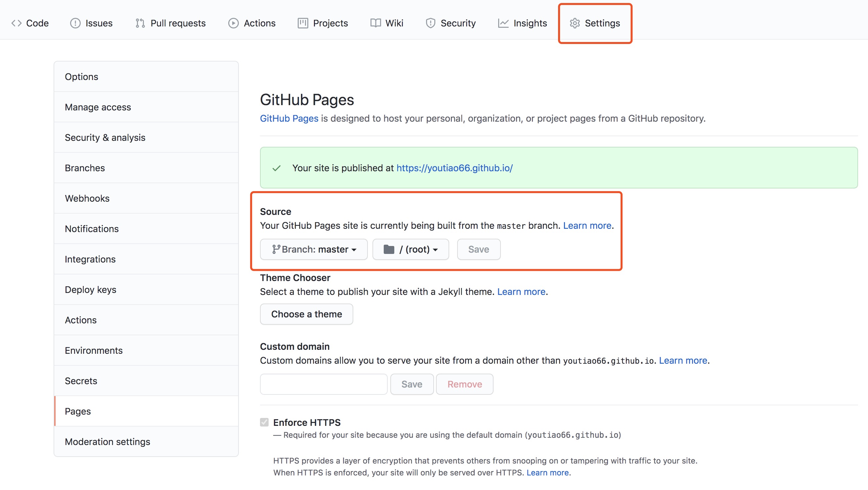Open the Code tab
Viewport: 868px width, 490px height.
coord(30,23)
